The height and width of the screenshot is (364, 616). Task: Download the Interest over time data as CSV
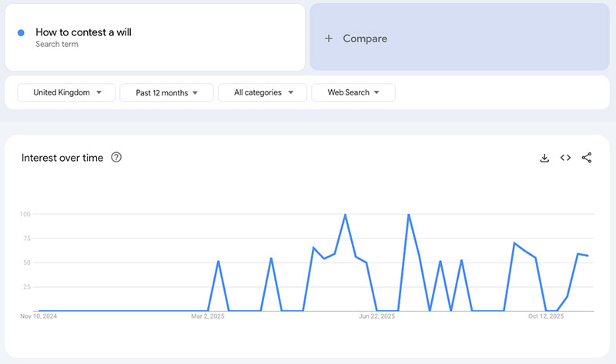(544, 158)
